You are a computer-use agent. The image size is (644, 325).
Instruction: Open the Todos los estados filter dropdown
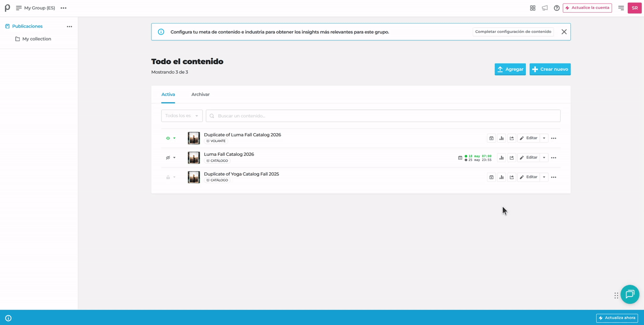click(182, 116)
